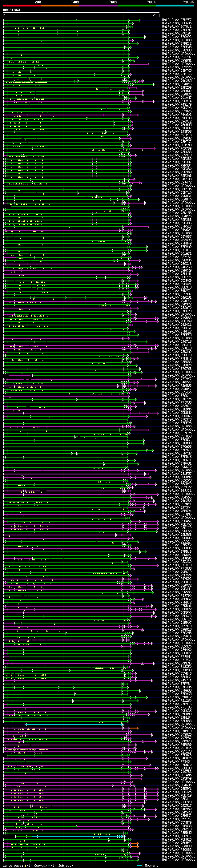Click the red 20% identity legend band
Viewport: 197px width, 868px height.
click(22, 6)
